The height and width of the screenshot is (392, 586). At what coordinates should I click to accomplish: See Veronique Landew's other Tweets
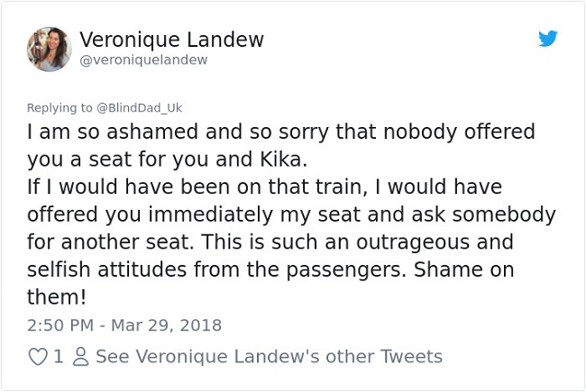tap(269, 357)
